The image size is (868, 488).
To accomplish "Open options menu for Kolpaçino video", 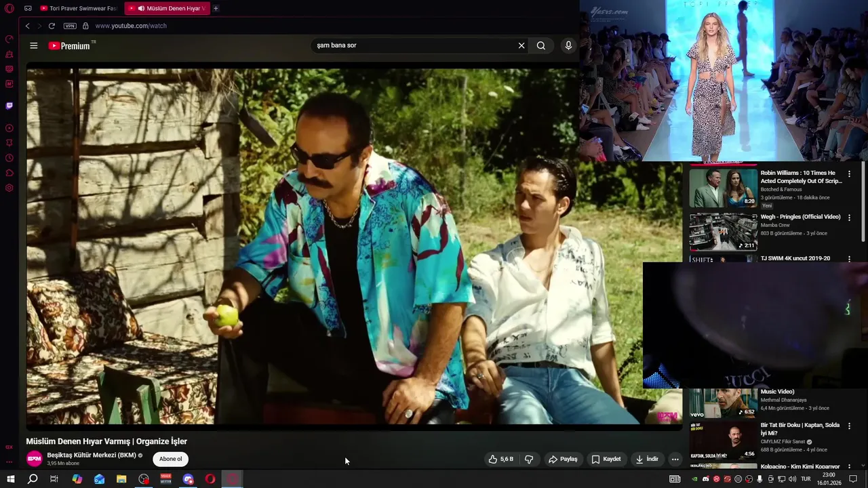I will [849, 467].
